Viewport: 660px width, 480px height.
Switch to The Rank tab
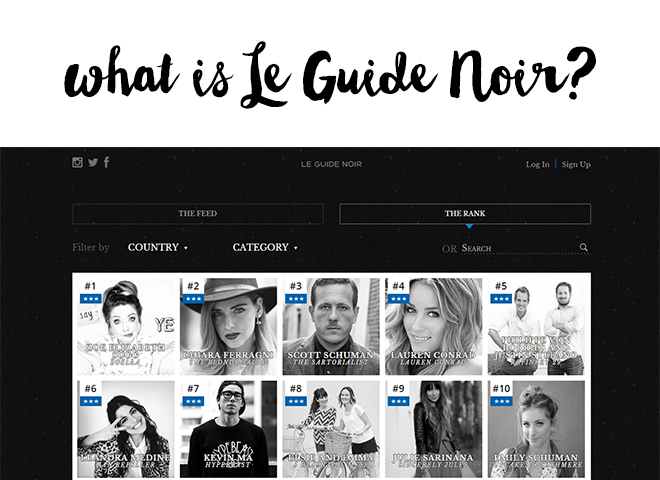point(465,213)
